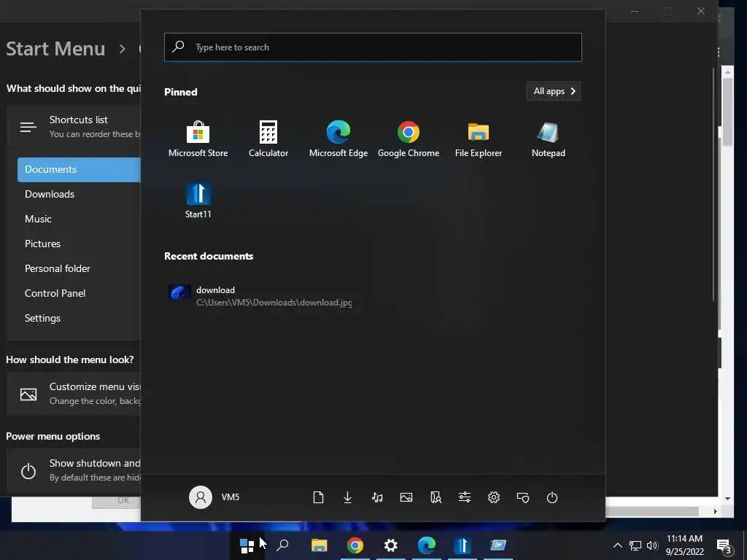The image size is (747, 560).
Task: Select Documents in shortcuts list
Action: (79, 169)
